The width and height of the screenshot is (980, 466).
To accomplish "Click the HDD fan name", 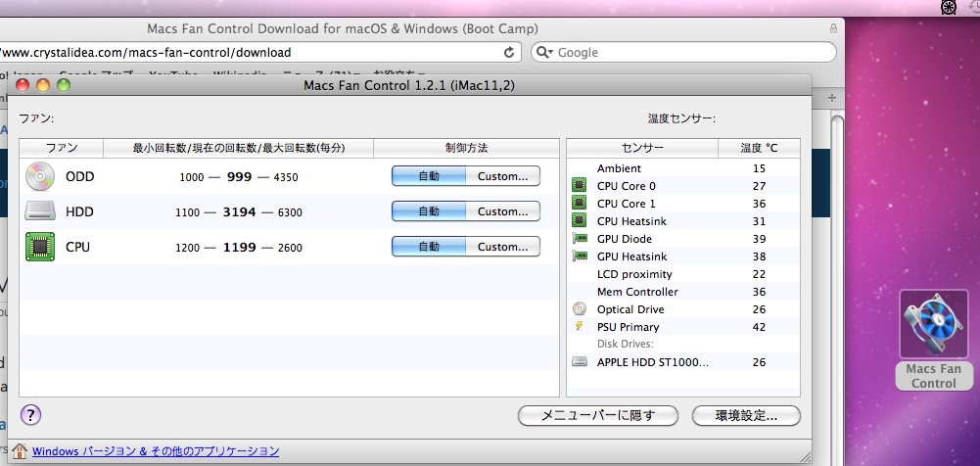I will [79, 212].
